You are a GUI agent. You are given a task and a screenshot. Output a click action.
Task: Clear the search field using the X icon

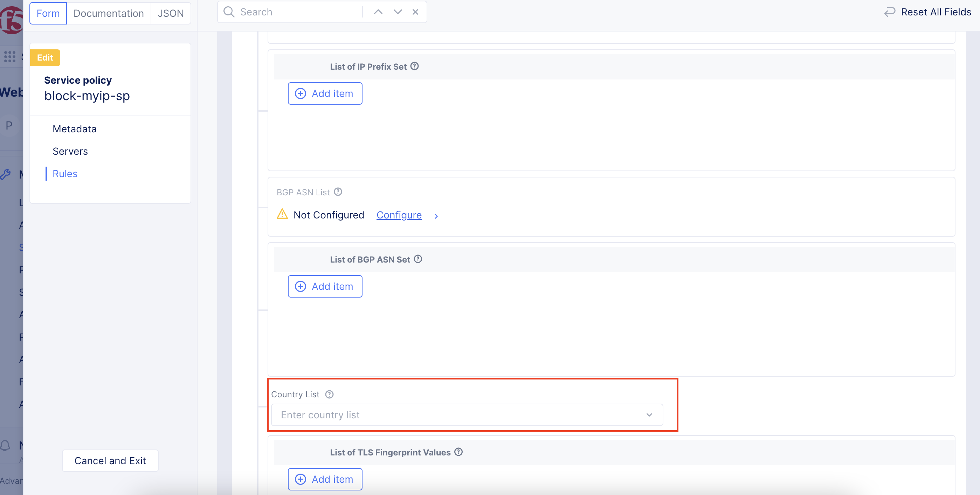click(415, 12)
